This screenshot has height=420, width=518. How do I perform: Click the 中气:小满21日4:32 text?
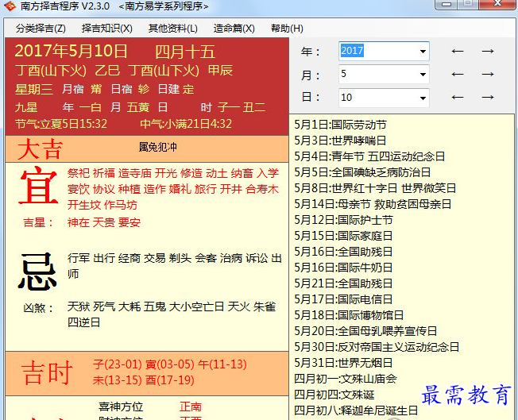tap(186, 124)
